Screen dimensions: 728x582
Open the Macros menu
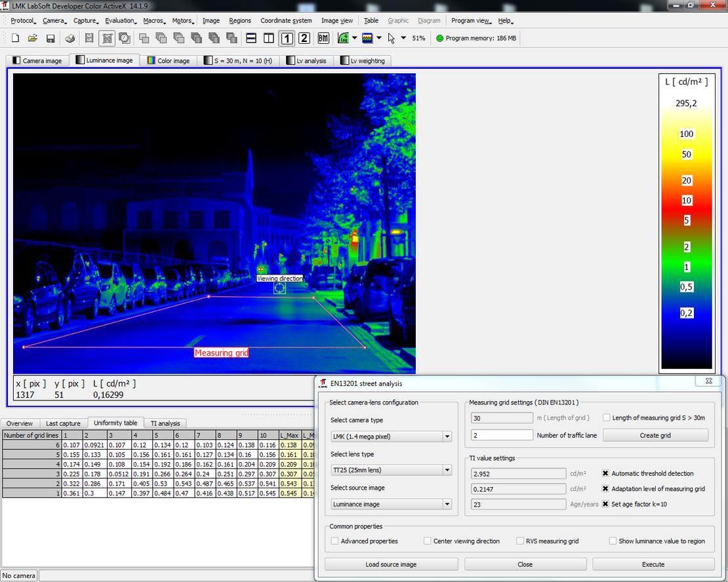(x=154, y=21)
